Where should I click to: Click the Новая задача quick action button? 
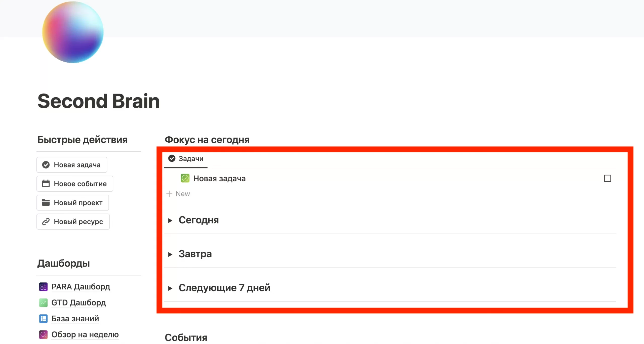(x=72, y=165)
